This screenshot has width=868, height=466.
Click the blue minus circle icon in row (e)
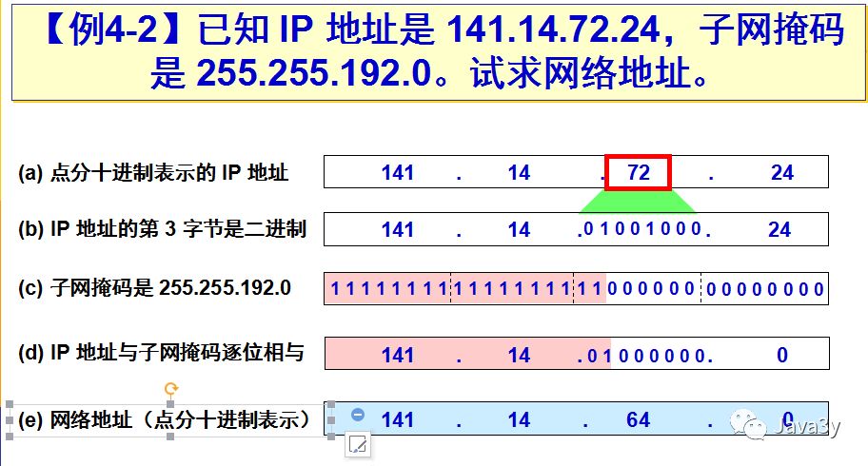(358, 414)
